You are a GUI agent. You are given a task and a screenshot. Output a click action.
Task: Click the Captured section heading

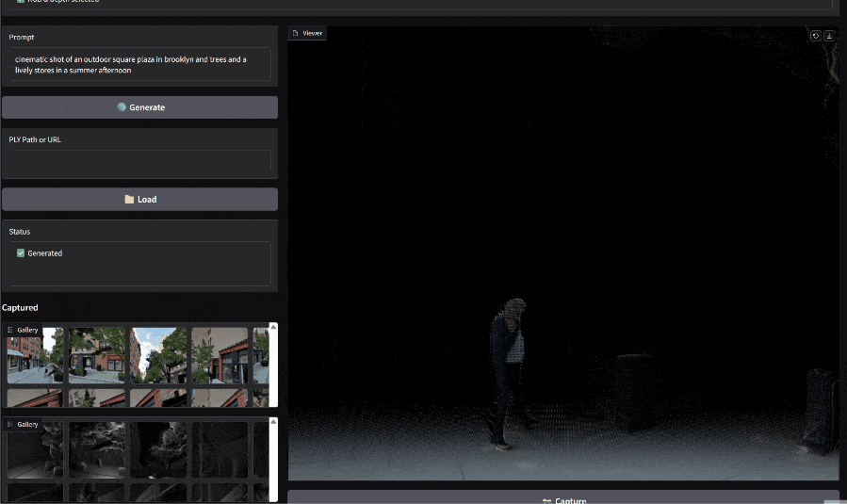click(20, 307)
